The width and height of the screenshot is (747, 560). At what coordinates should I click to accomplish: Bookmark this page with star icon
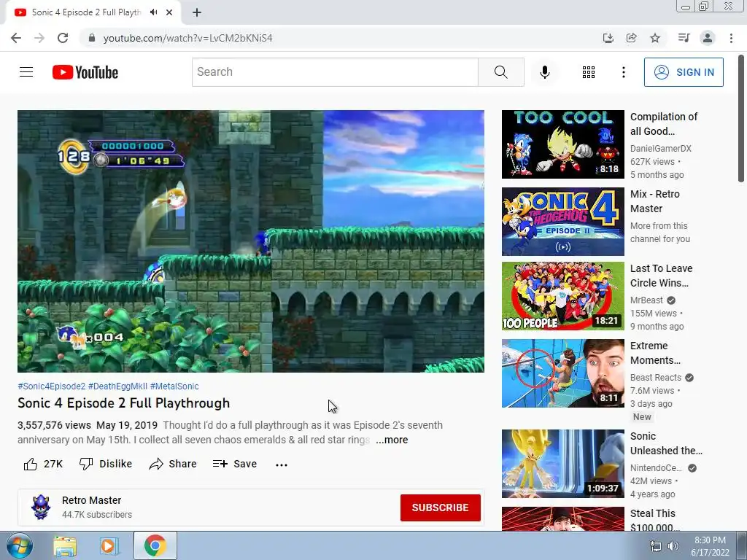(655, 38)
